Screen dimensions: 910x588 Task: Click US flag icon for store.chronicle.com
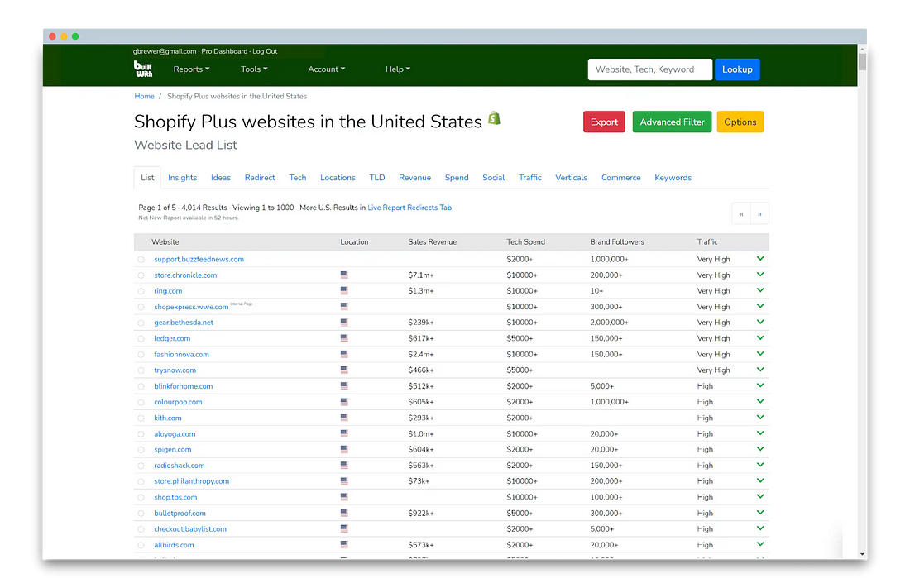[344, 275]
